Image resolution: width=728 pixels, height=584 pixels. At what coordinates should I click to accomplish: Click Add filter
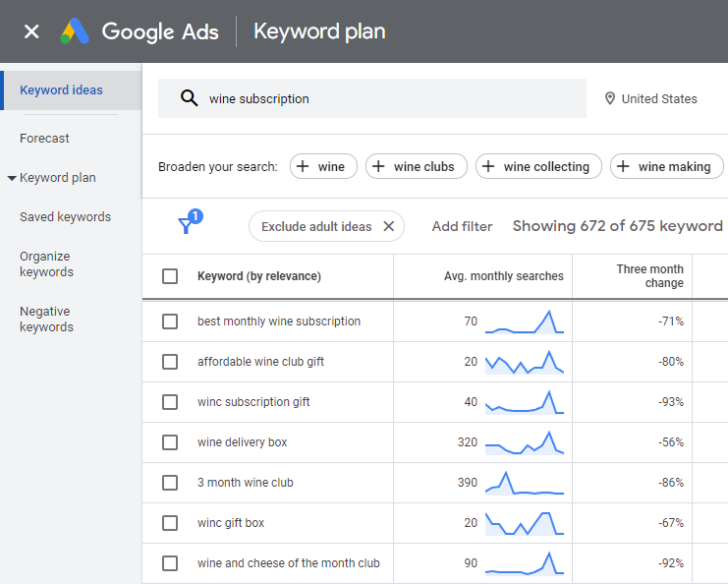(462, 226)
